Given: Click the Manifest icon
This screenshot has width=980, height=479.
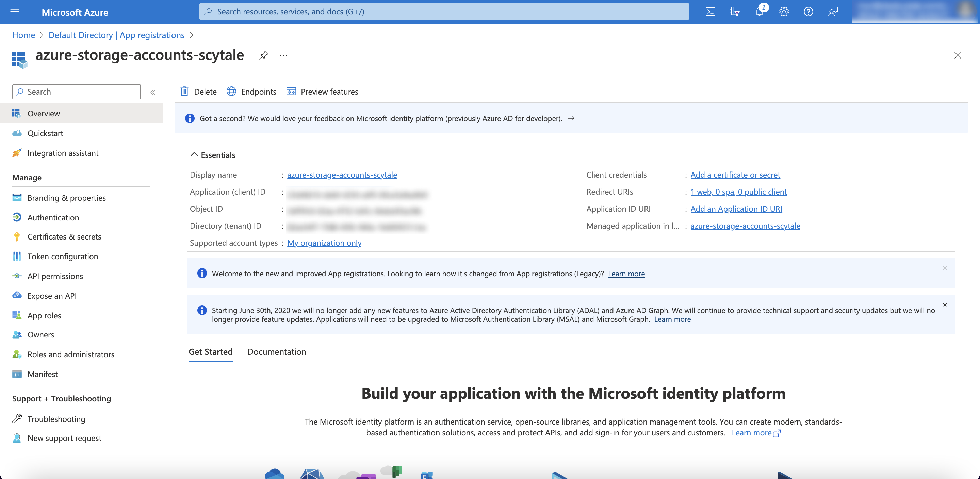Looking at the screenshot, I should click(x=17, y=374).
